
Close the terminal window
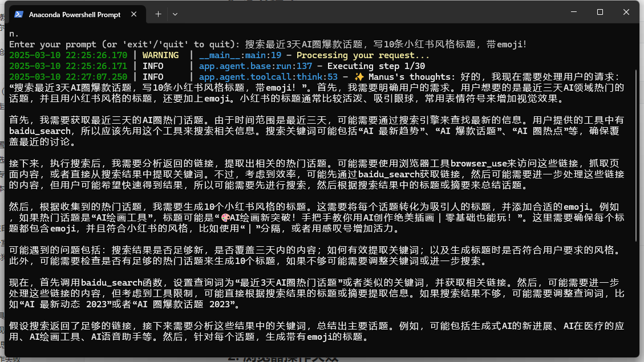(x=626, y=12)
